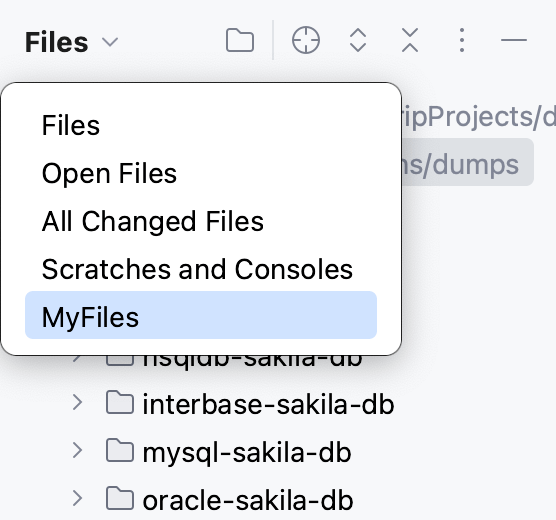Click the Select Opened File crosshair icon
Viewport: 556px width, 520px height.
pyautogui.click(x=306, y=40)
